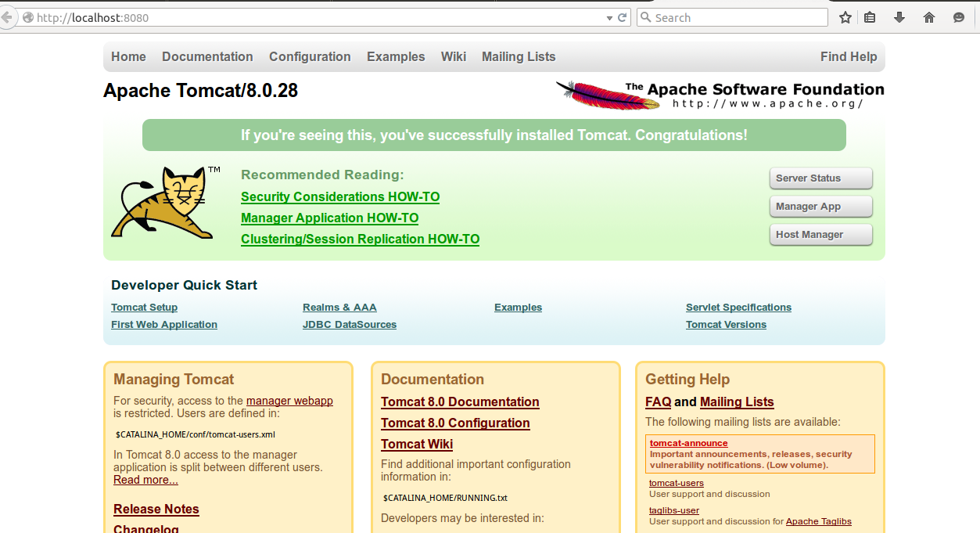
Task: Open Mailing Lists in navigation bar
Action: [519, 57]
